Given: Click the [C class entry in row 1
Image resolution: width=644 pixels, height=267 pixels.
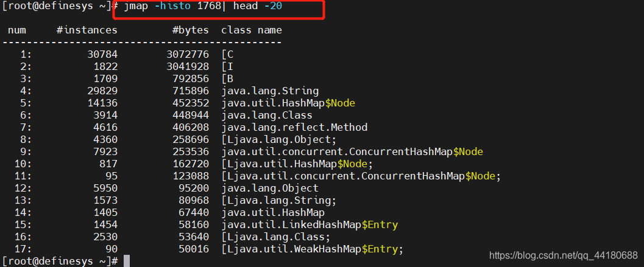Looking at the screenshot, I should point(227,54).
